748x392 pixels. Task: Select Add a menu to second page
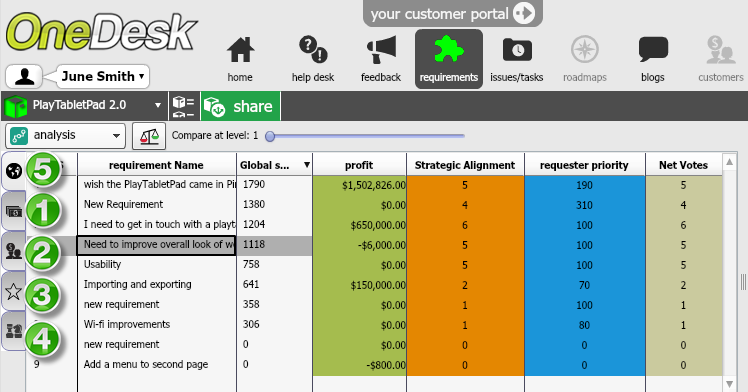[146, 364]
